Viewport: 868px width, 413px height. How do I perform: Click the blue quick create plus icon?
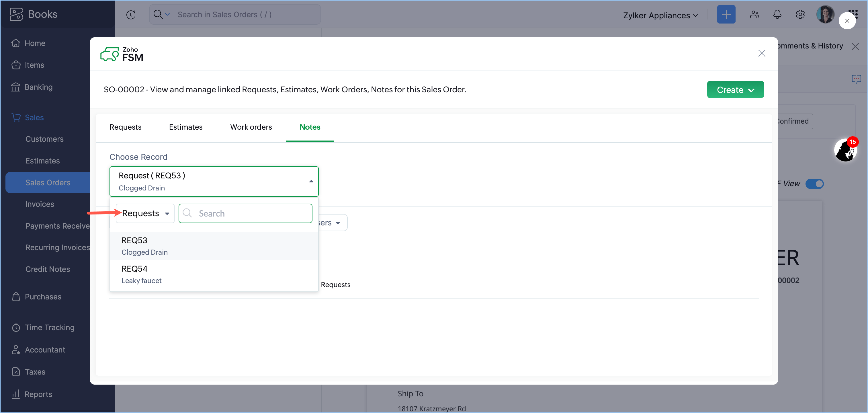click(x=726, y=15)
